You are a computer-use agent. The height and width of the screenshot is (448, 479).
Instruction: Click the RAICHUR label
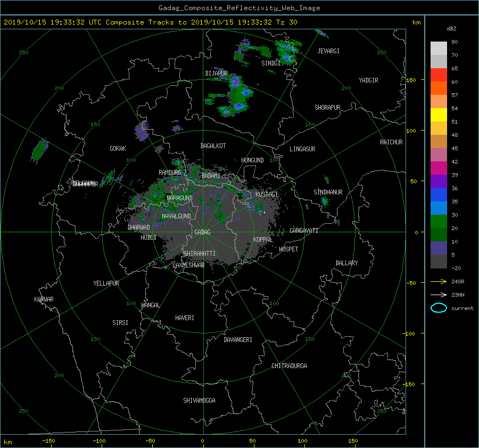[391, 142]
